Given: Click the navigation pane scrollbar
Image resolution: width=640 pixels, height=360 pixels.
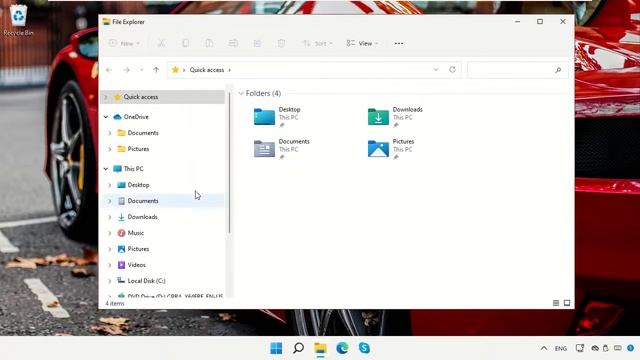Looking at the screenshot, I should pyautogui.click(x=229, y=163).
